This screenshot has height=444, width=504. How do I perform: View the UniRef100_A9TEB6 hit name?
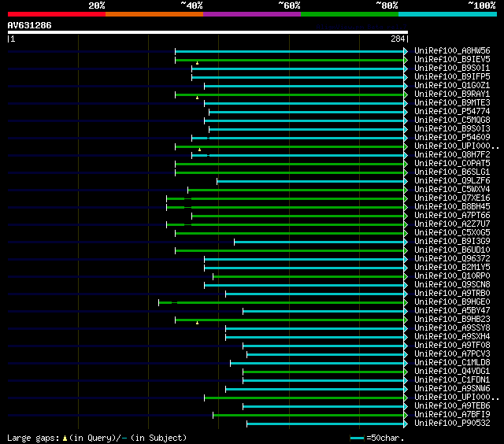point(452,406)
